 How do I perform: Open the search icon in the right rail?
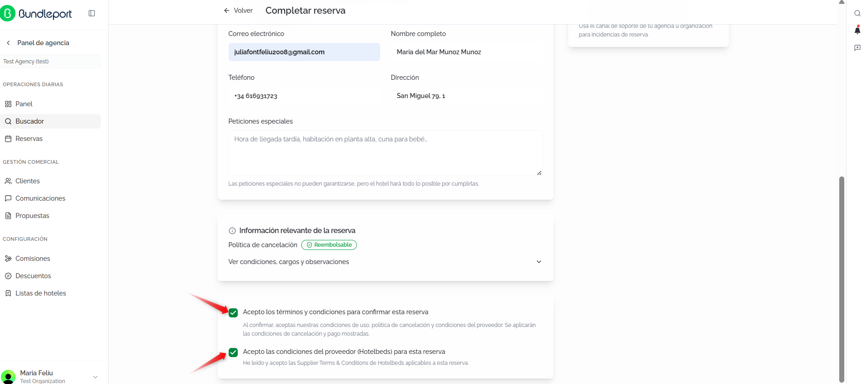click(857, 13)
